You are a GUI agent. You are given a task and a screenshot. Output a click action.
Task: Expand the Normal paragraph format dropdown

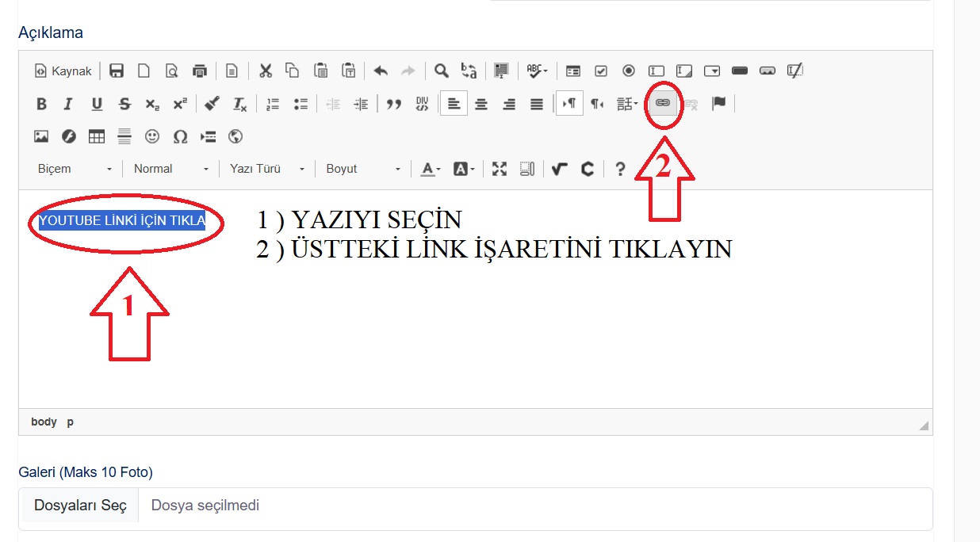[171, 169]
